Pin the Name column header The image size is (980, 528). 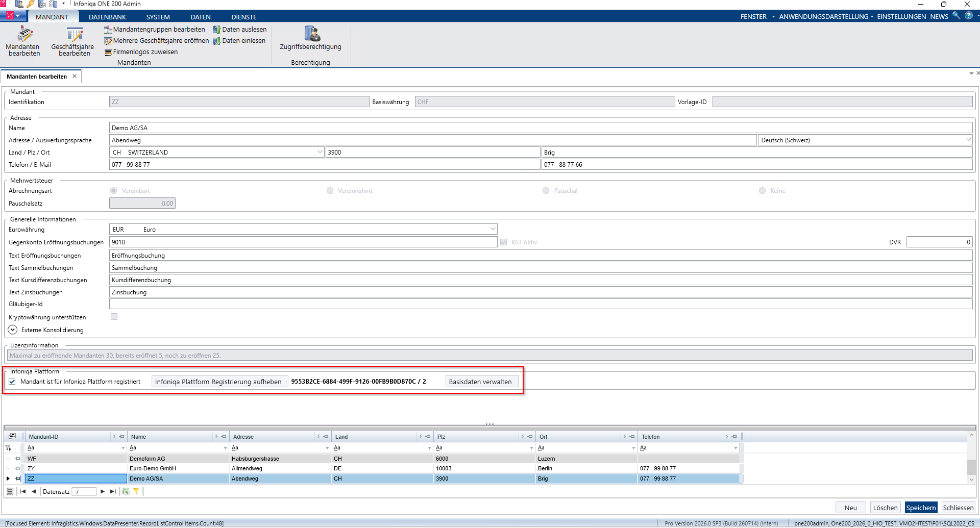pyautogui.click(x=224, y=437)
